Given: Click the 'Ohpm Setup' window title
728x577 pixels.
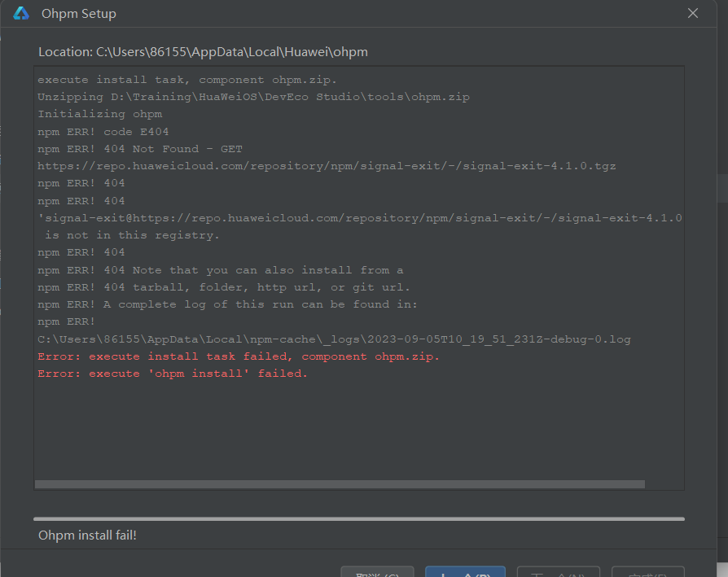Looking at the screenshot, I should (x=79, y=14).
